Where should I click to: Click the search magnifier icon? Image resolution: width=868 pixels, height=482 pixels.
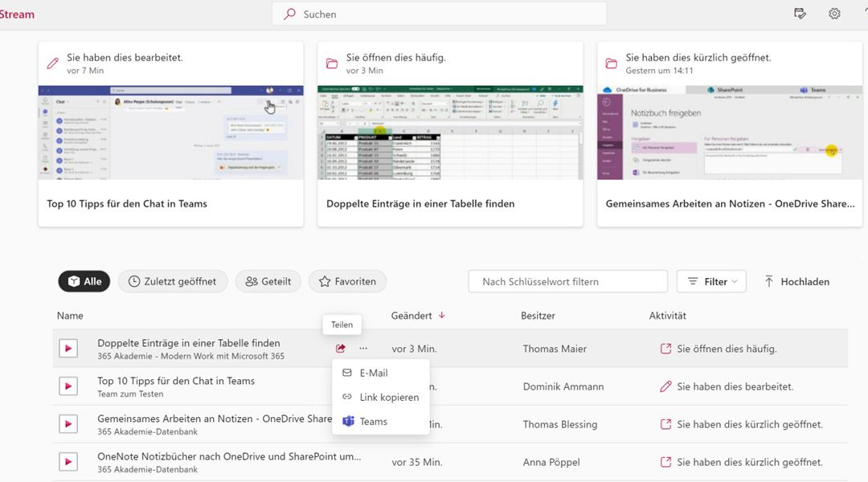(289, 14)
